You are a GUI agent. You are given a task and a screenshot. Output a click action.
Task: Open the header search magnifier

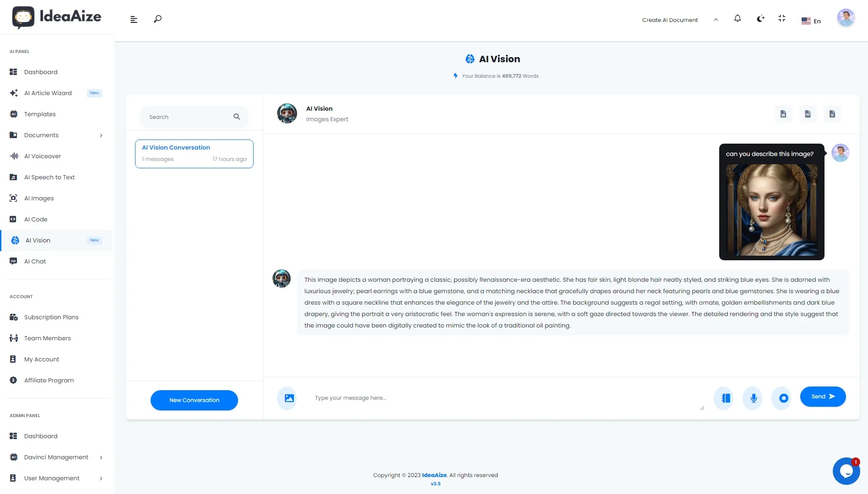pyautogui.click(x=157, y=19)
